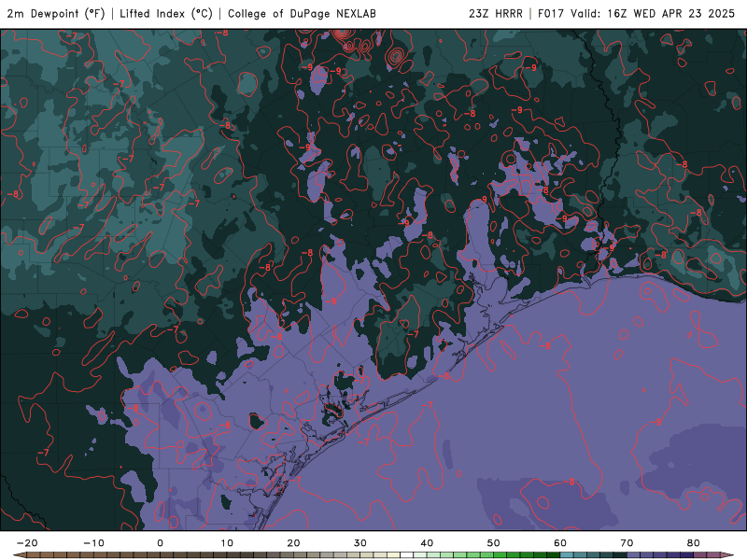Click the 20 label on the color scale
This screenshot has width=747, height=560.
click(x=293, y=543)
